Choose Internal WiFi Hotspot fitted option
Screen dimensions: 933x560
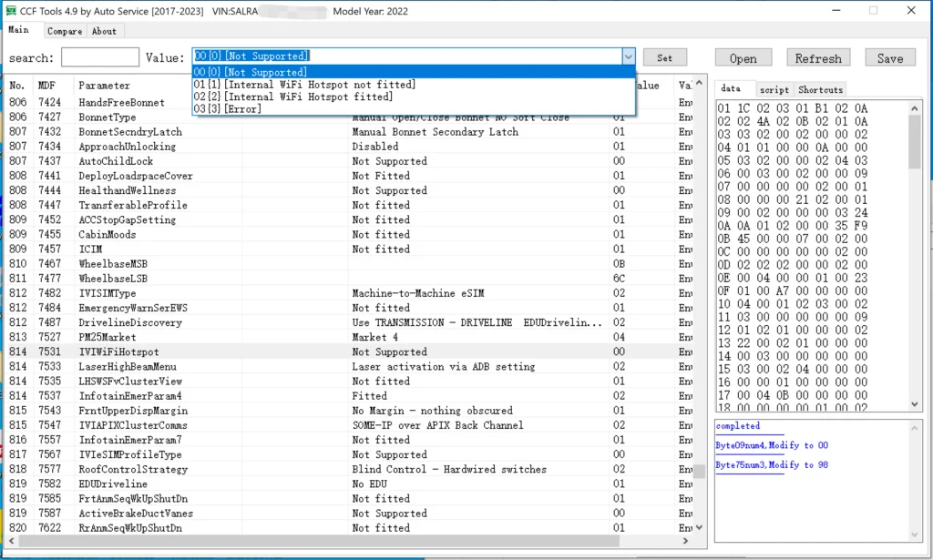pos(414,97)
